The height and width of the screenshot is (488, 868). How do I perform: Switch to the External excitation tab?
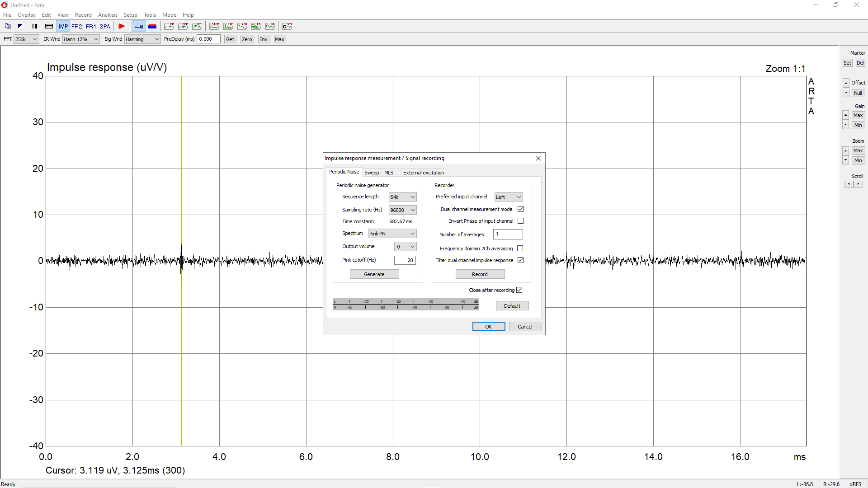[424, 173]
